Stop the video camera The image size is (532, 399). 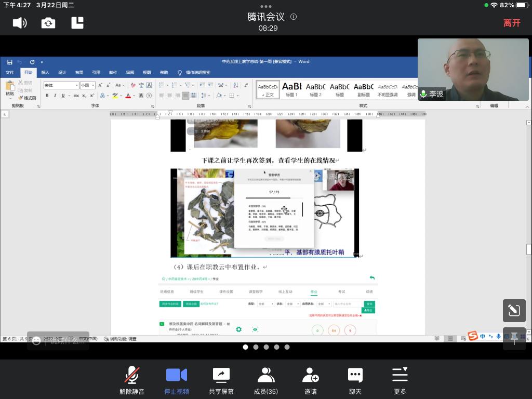[x=177, y=380]
